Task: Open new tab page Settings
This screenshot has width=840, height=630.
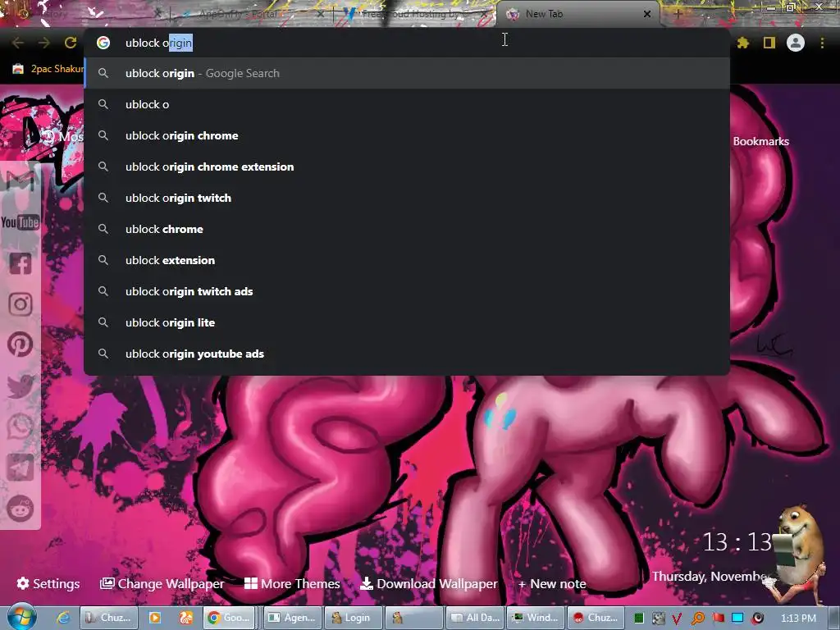Action: coord(48,583)
